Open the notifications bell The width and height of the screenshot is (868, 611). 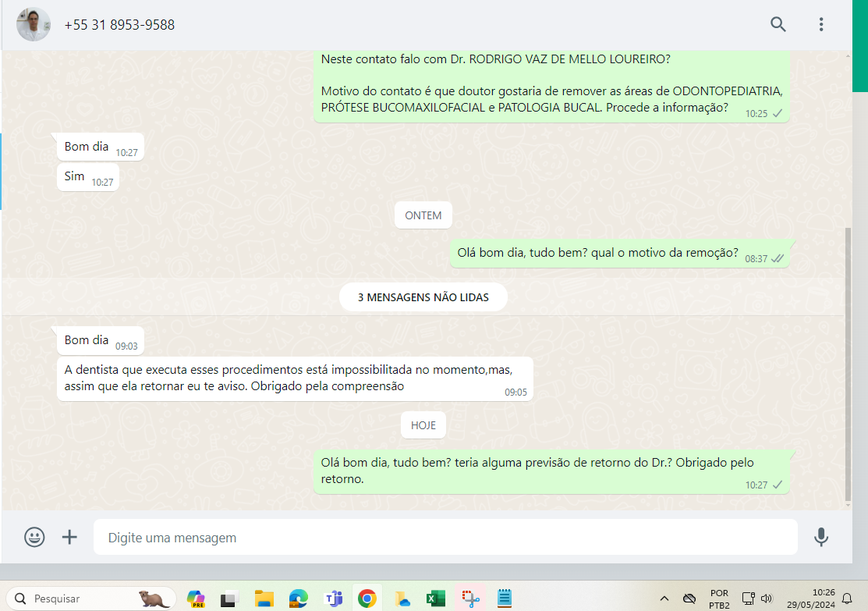click(x=847, y=599)
